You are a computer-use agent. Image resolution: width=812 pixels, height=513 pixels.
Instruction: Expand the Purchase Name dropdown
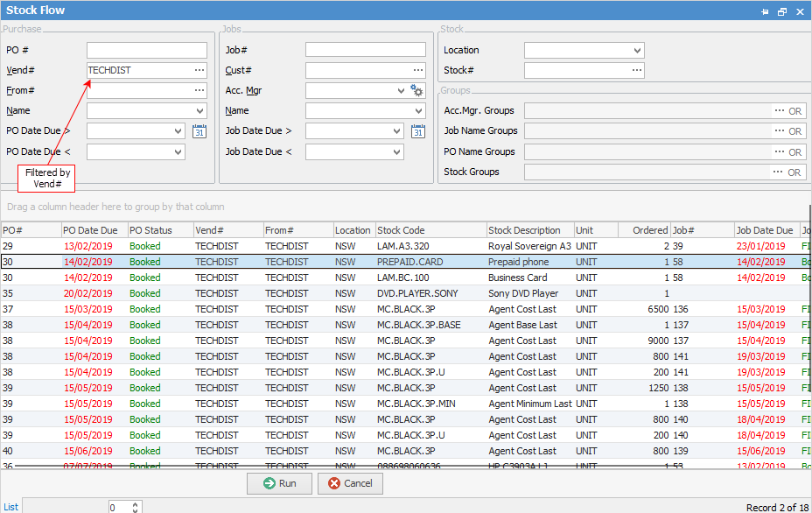tap(199, 111)
